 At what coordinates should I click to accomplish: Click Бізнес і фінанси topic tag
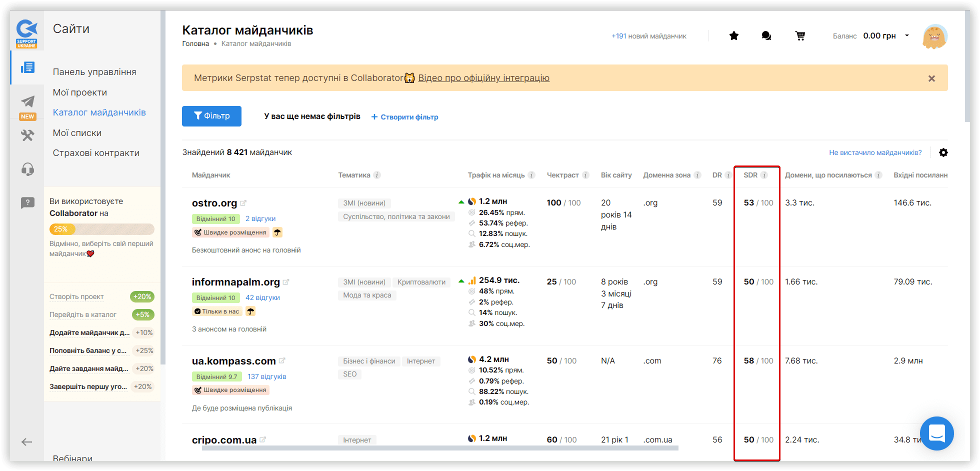369,361
